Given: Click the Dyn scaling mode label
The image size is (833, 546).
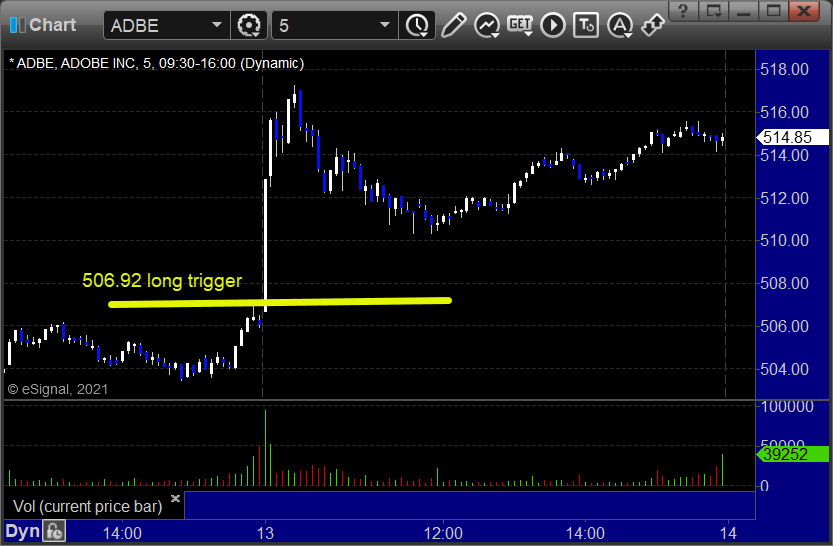Looking at the screenshot, I should (23, 532).
